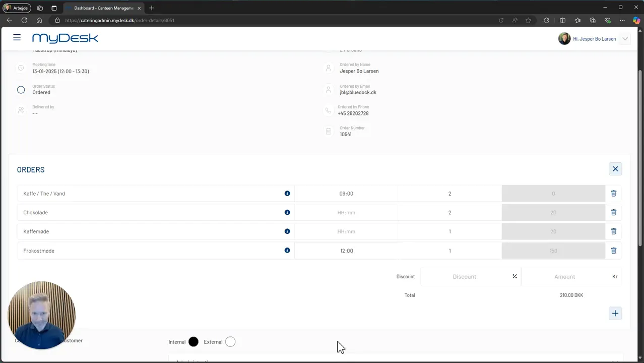Viewport: 644px width, 363px height.
Task: Delete the Frokostmøde order line
Action: [x=614, y=251]
